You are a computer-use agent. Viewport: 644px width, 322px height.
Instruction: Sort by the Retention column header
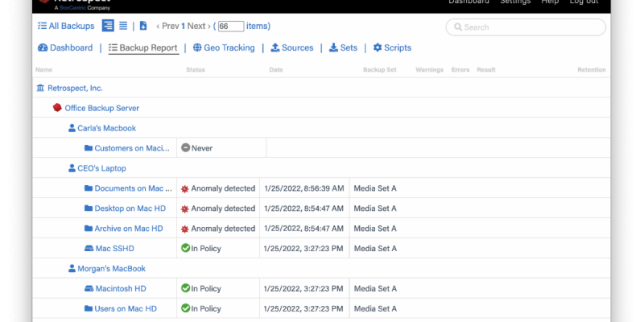(x=592, y=70)
